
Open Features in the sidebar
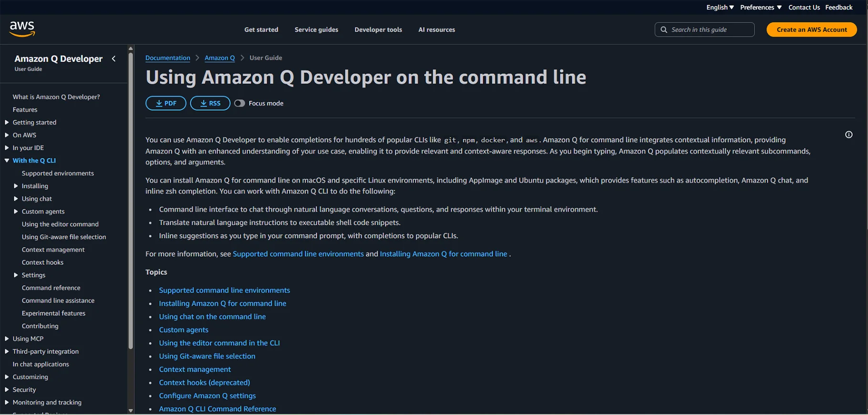25,110
